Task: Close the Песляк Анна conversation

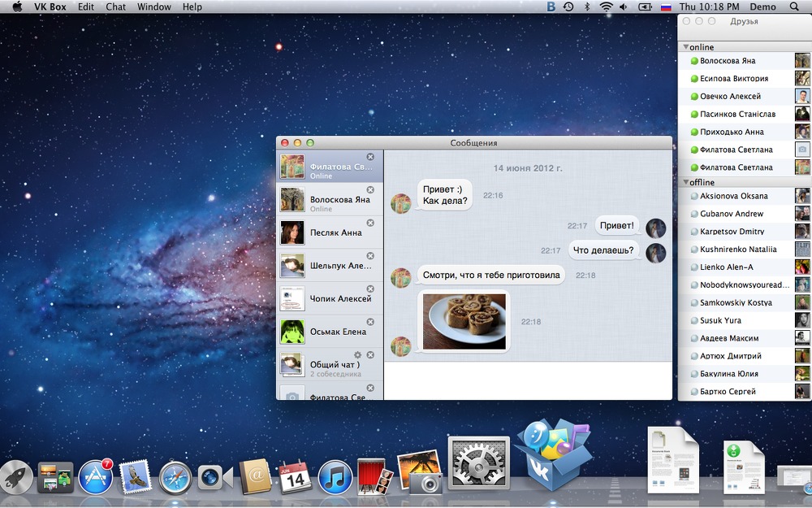Action: click(370, 223)
